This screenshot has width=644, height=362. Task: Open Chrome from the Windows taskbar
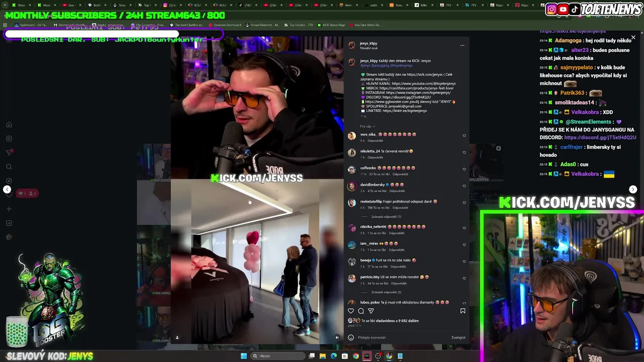click(x=356, y=356)
